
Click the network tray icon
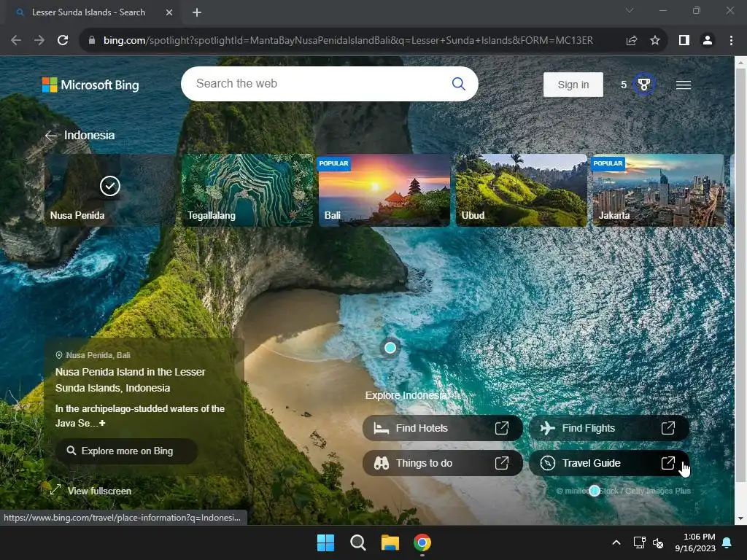pyautogui.click(x=639, y=542)
